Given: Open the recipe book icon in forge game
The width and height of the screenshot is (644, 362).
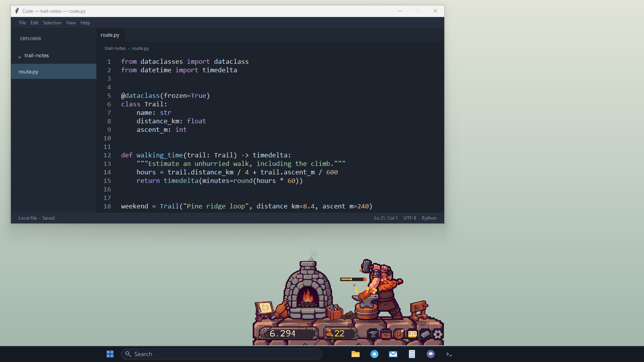Looking at the screenshot, I should pyautogui.click(x=412, y=334).
